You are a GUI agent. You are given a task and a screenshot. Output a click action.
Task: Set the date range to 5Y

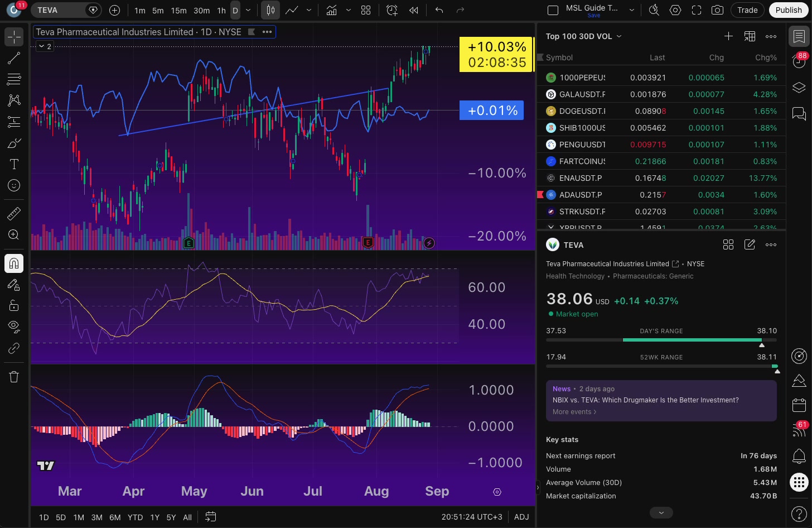tap(171, 517)
